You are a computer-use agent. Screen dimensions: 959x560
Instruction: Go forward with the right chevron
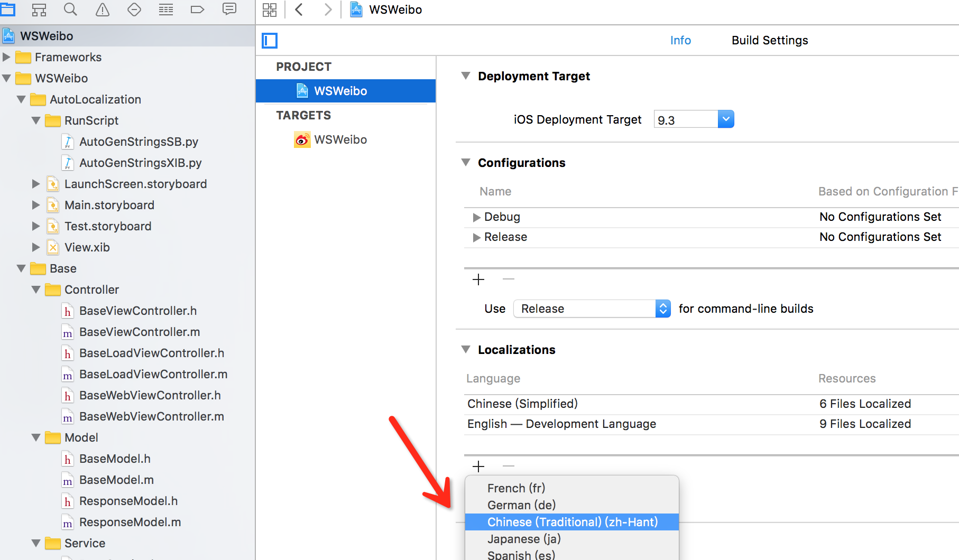coord(328,10)
